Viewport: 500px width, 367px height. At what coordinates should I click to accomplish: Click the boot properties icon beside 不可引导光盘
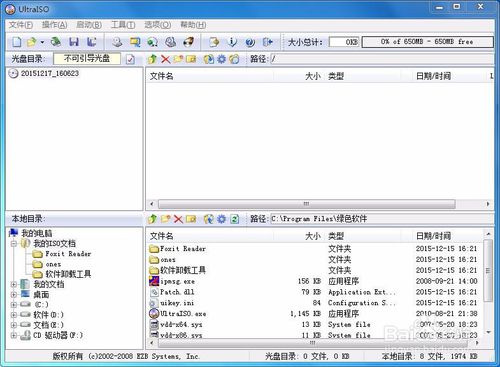pos(130,59)
